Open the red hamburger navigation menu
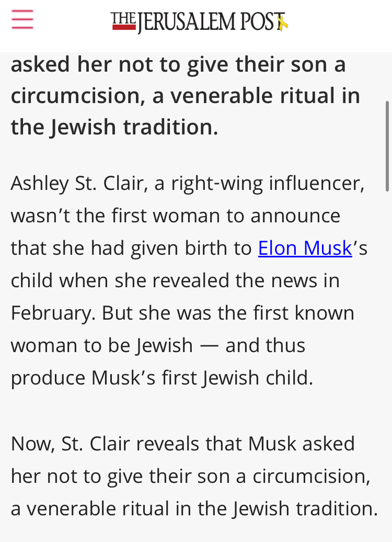392x542 pixels. [x=22, y=19]
